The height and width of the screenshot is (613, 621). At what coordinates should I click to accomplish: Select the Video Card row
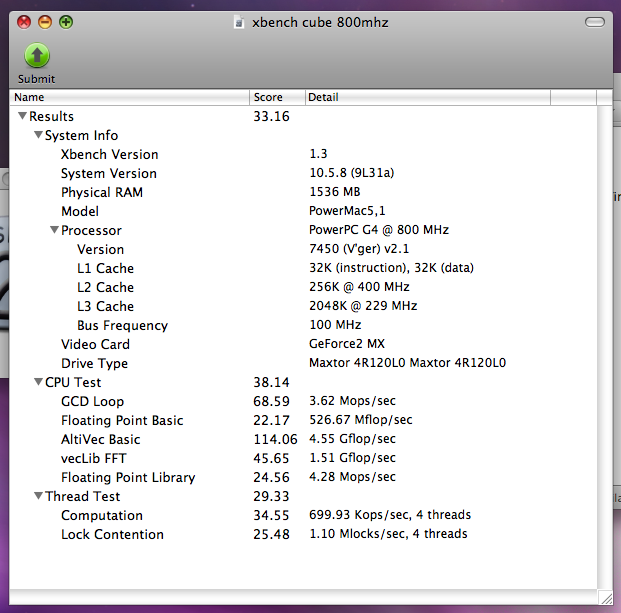[303, 344]
